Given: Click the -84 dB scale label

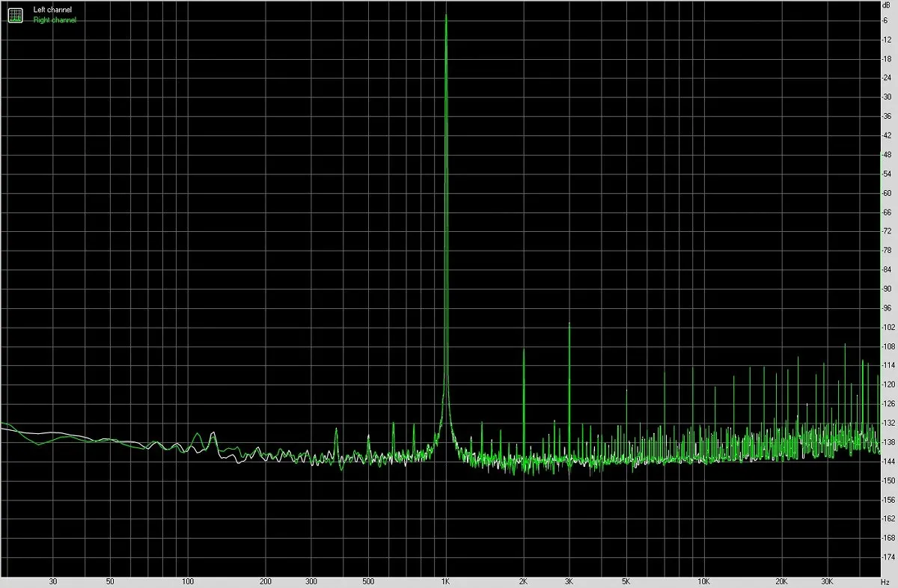Looking at the screenshot, I should 887,269.
